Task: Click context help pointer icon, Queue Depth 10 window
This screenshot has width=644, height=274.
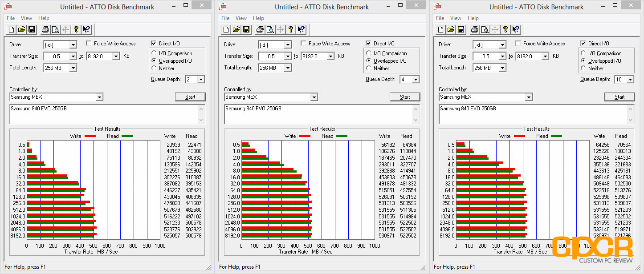Action: click(516, 30)
